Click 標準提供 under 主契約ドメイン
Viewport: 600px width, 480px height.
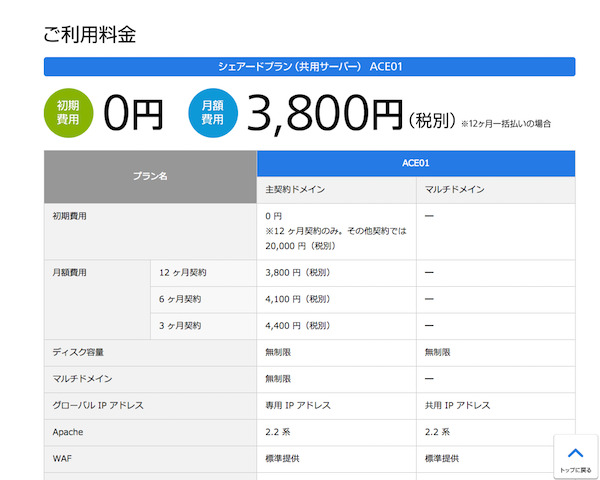pyautogui.click(x=282, y=459)
